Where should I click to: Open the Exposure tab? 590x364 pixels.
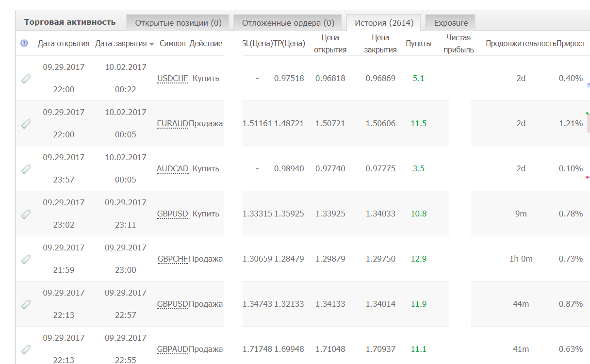[451, 23]
